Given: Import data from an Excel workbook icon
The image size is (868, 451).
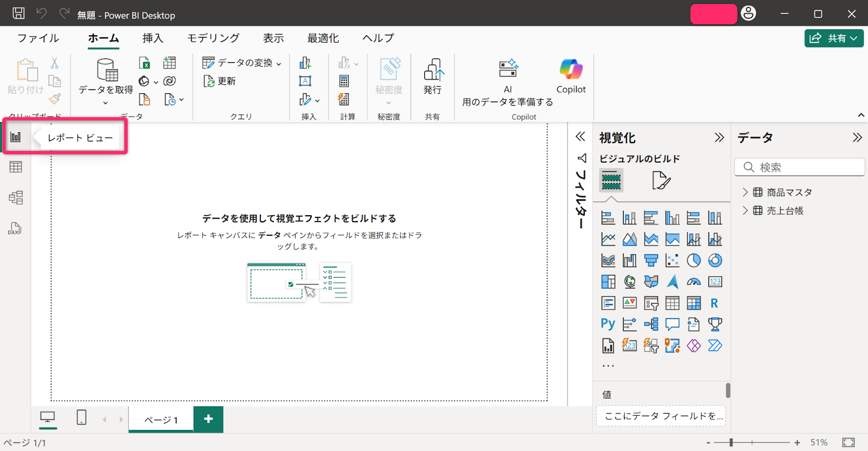Looking at the screenshot, I should point(144,63).
